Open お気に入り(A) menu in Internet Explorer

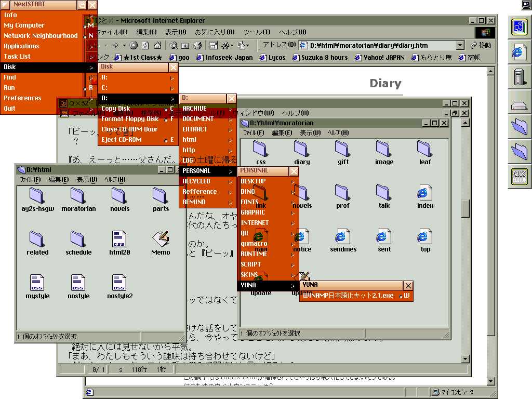coord(215,32)
